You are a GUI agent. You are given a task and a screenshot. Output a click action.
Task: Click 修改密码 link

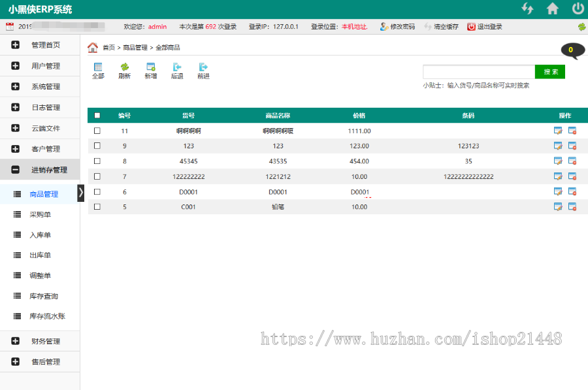397,27
